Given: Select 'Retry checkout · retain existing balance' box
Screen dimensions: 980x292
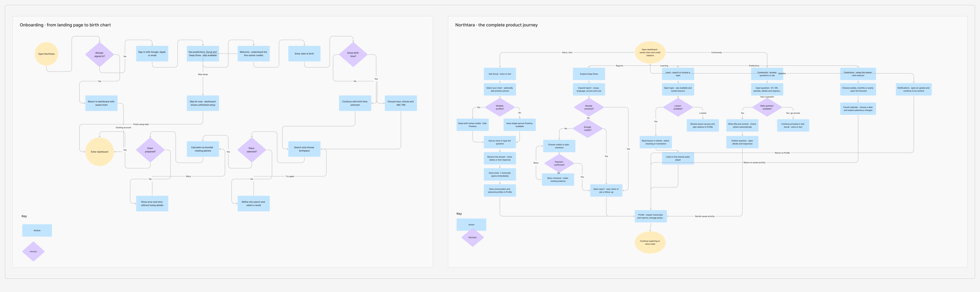Looking at the screenshot, I should pos(558,180).
